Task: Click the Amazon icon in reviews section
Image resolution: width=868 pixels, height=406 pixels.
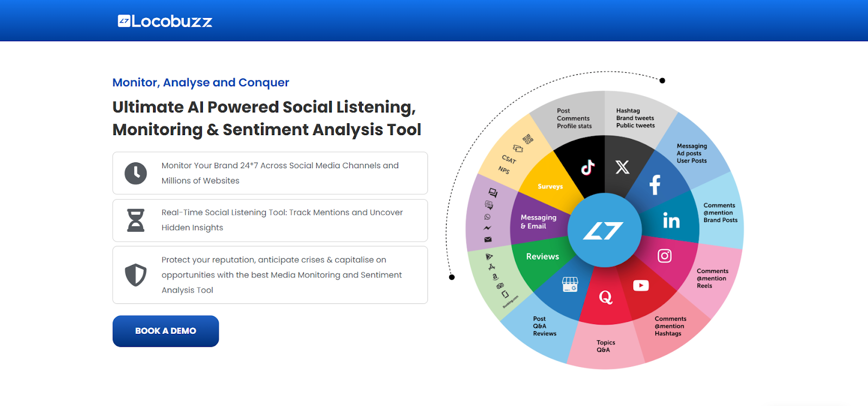Action: coord(495,277)
